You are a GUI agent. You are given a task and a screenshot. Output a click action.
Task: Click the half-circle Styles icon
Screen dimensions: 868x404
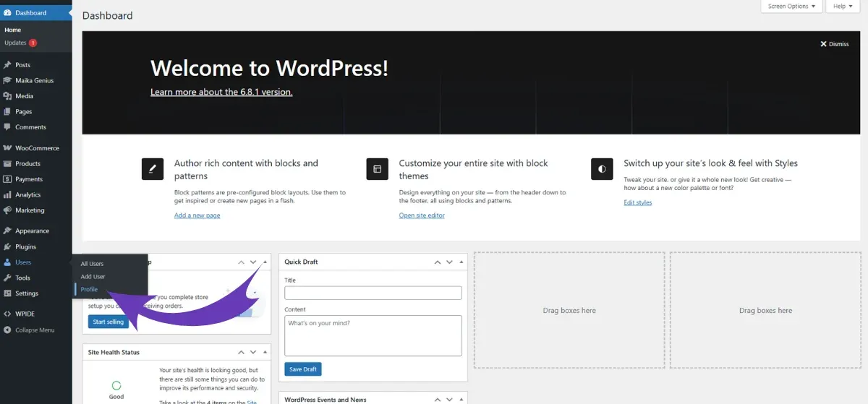point(602,168)
